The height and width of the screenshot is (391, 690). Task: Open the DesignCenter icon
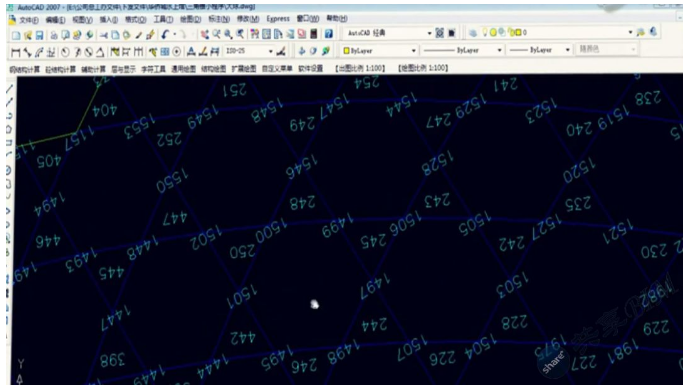[266, 34]
